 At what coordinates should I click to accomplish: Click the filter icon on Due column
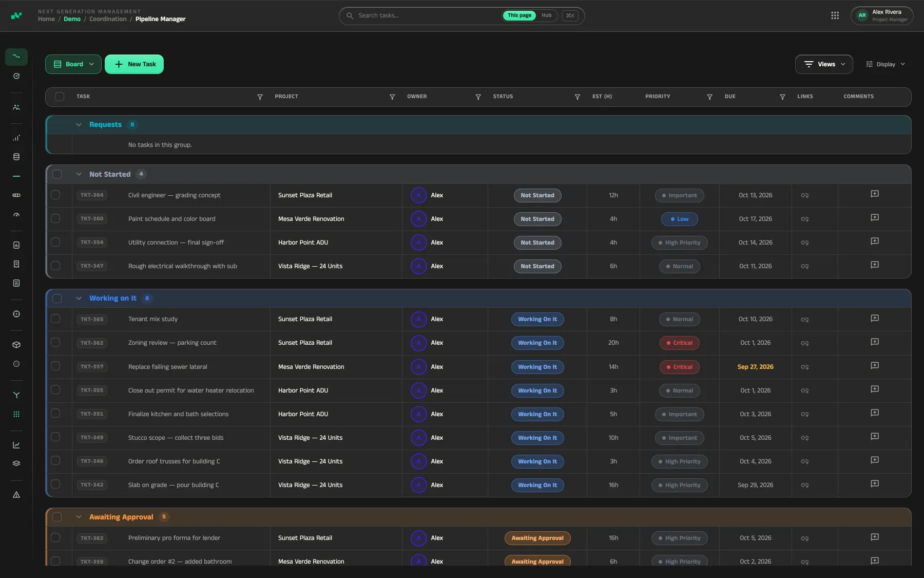tap(782, 97)
